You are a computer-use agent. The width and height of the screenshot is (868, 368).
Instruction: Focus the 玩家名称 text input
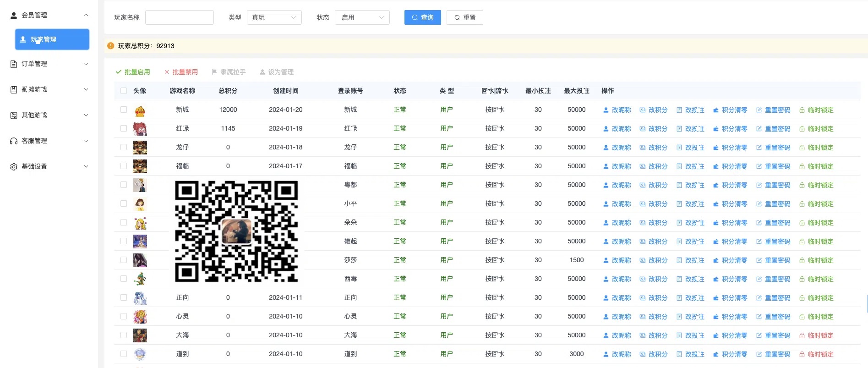tap(179, 17)
